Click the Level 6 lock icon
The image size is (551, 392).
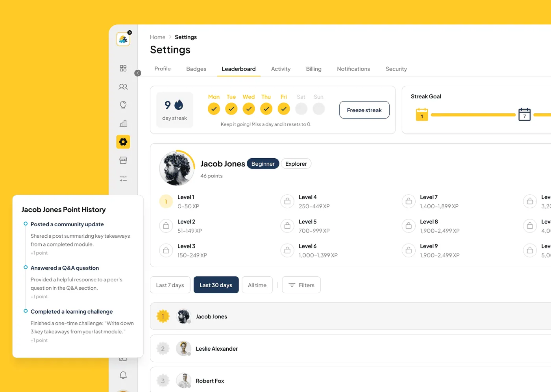pyautogui.click(x=287, y=250)
